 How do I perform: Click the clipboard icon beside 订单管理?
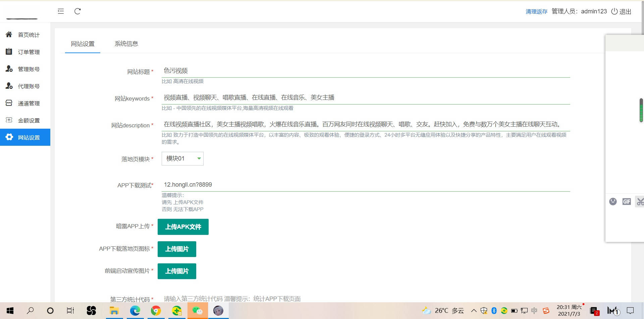[9, 51]
